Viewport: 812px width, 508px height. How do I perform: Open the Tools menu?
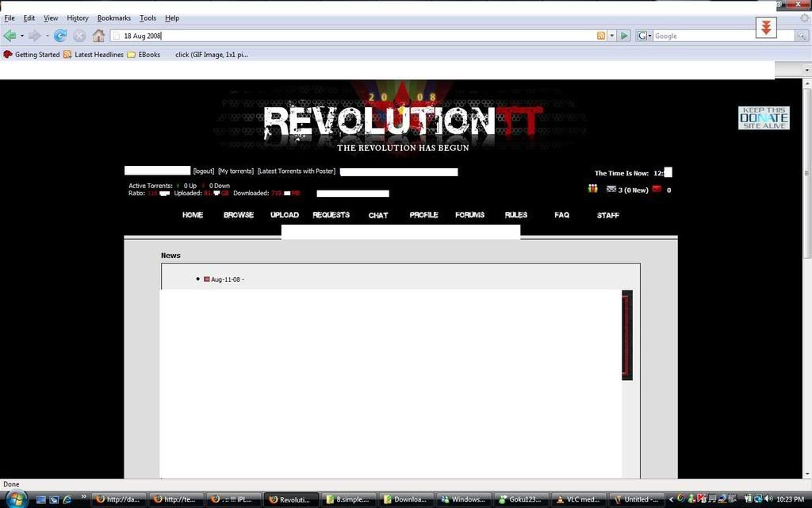click(147, 18)
